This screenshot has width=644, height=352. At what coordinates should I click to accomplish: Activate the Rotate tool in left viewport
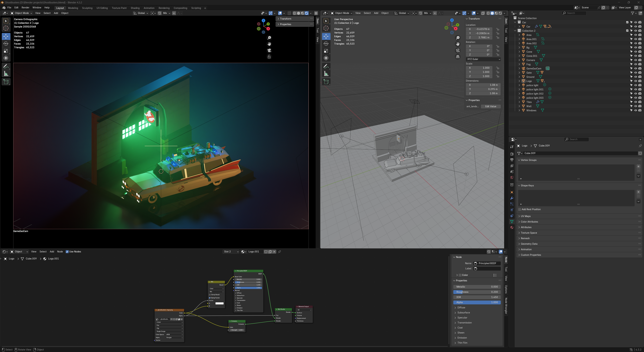(6, 44)
